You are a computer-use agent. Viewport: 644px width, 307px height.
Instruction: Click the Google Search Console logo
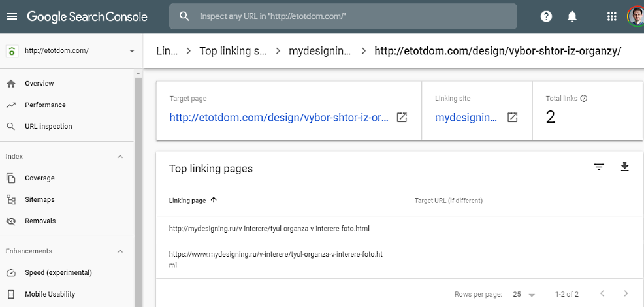pos(87,16)
